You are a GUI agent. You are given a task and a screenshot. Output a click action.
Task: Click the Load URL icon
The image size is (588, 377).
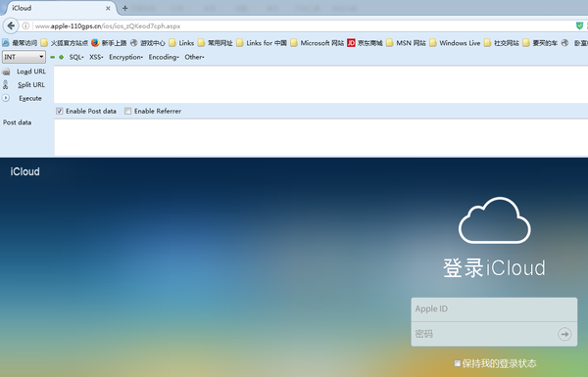pos(6,71)
